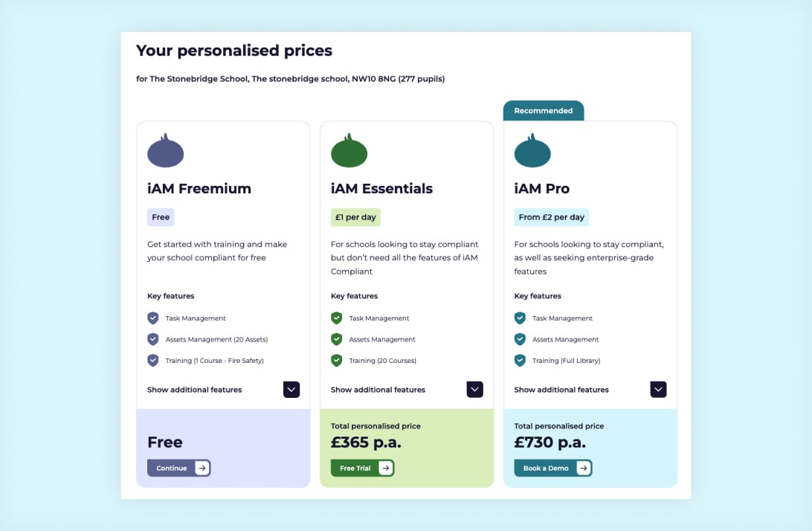Screen dimensions: 812x531
Task: Select the Recommended tab on iAM Pro
Action: [543, 109]
